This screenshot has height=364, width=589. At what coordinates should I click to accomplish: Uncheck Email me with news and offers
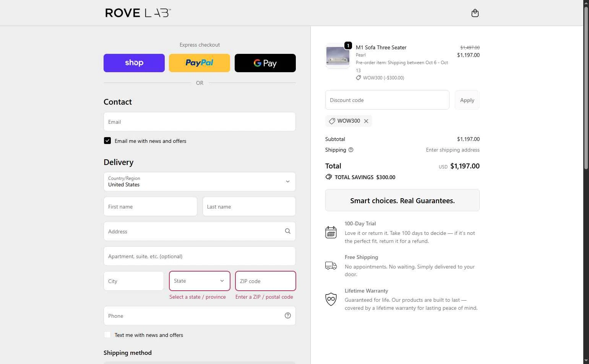point(107,141)
